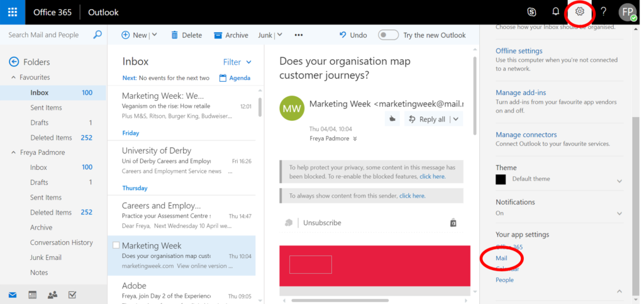Screen dimensions: 644x304
Task: Click the Outlook title in header
Action: (104, 13)
